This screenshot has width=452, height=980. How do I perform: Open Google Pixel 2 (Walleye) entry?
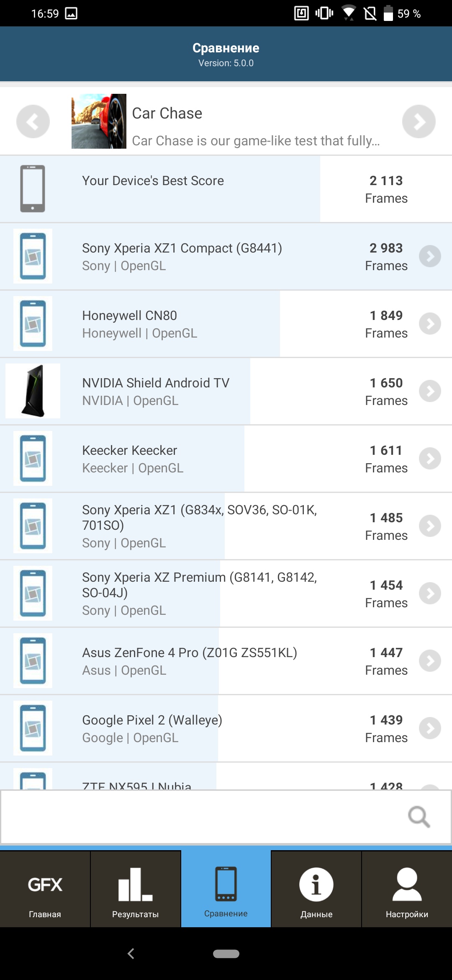pyautogui.click(x=167, y=728)
